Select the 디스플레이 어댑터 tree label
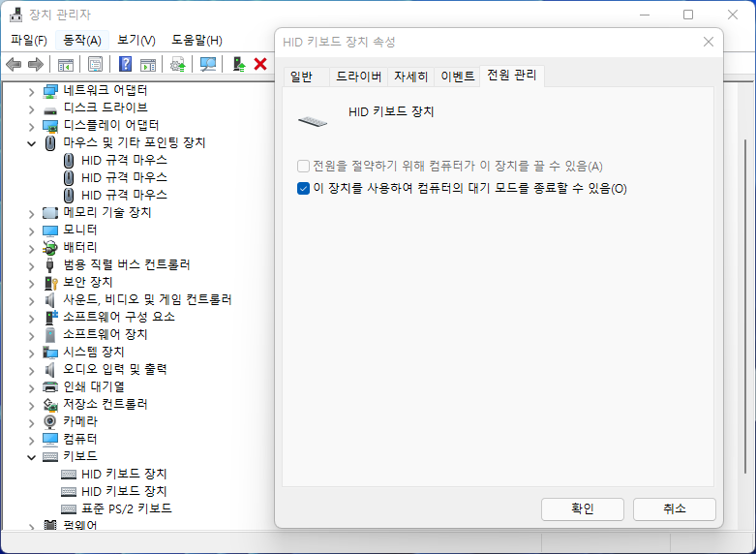Image resolution: width=756 pixels, height=554 pixels. pos(111,125)
